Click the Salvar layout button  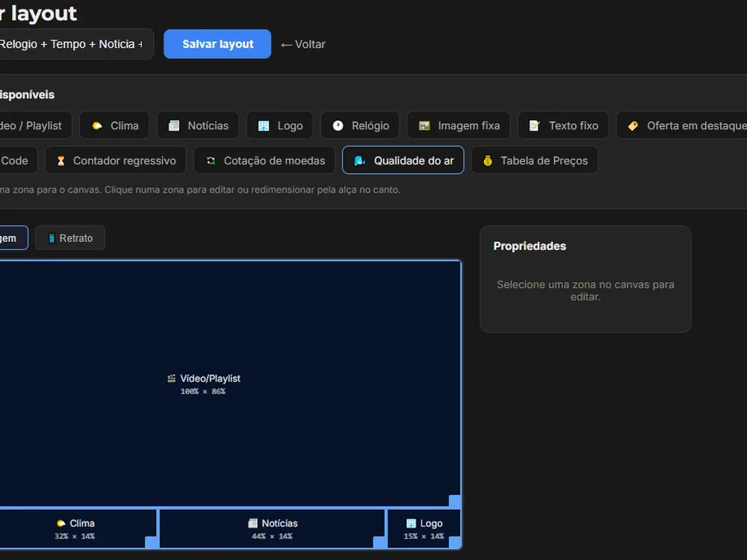click(x=217, y=44)
